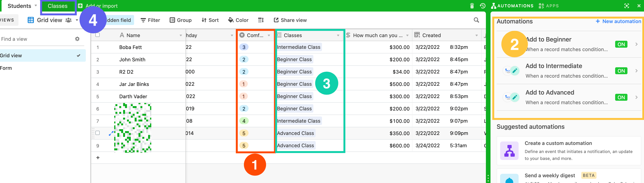Viewport: 644px width, 183px height.
Task: Click the Name field text icon
Action: (122, 35)
